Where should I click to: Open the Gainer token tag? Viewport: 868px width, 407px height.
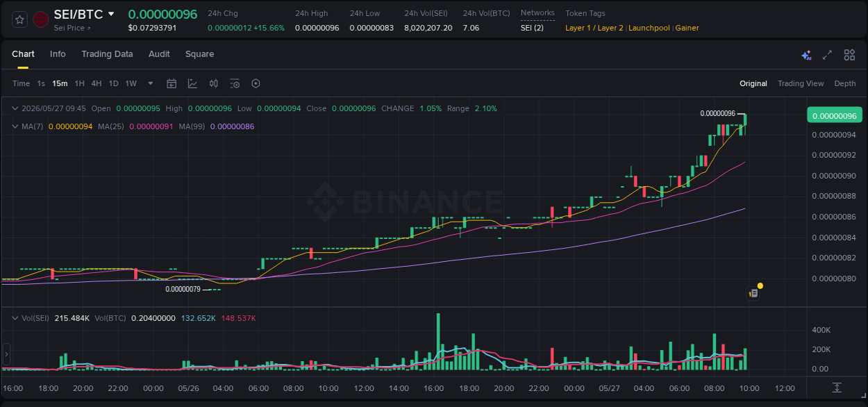(687, 28)
